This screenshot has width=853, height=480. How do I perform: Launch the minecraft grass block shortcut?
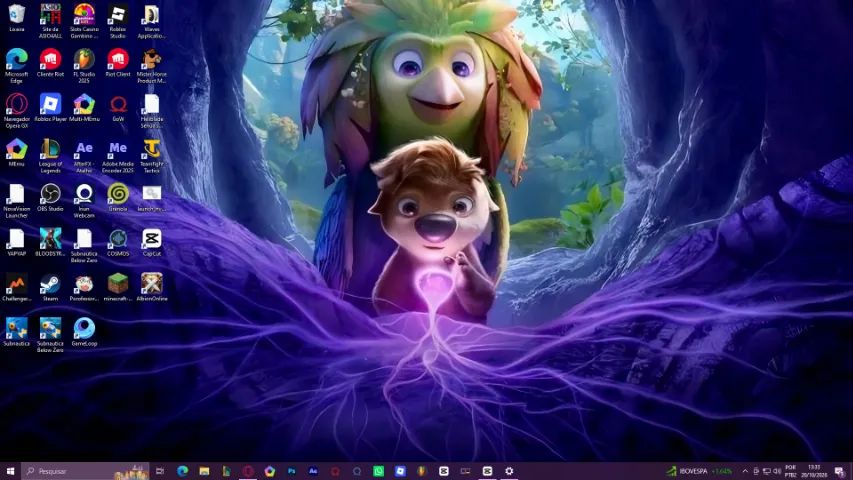point(118,287)
